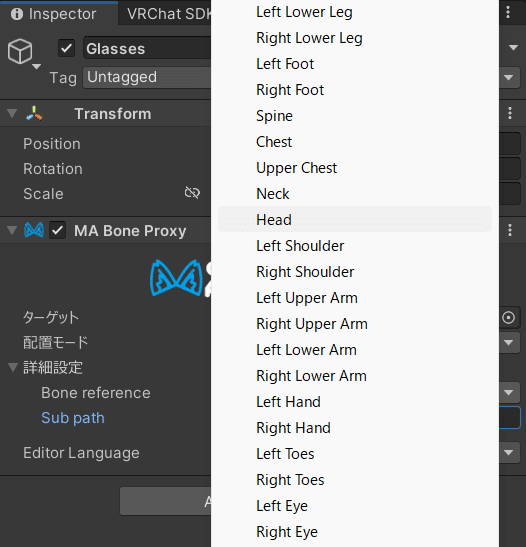Select Left Lower Leg from bone list
This screenshot has width=526, height=547.
355,12
